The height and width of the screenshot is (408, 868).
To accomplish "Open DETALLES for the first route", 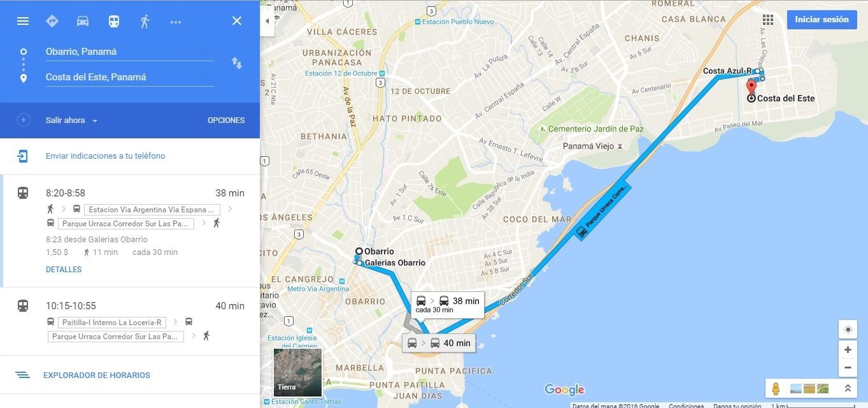I will pyautogui.click(x=64, y=270).
